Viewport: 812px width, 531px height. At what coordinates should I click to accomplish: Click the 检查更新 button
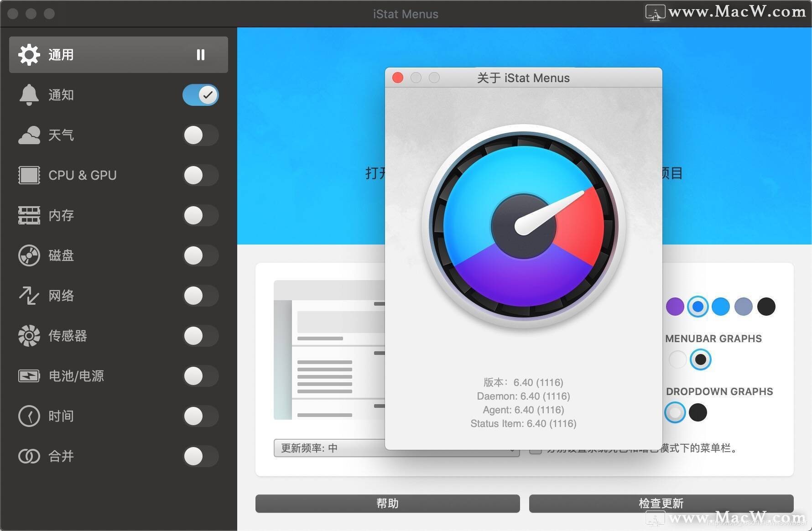661,504
